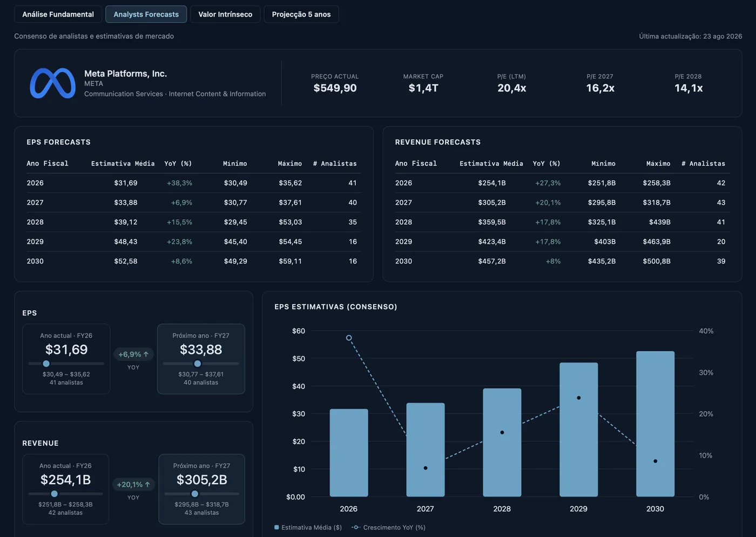The width and height of the screenshot is (756, 537).
Task: Click the Máximo header in Revenue Forecasts table
Action: (658, 164)
